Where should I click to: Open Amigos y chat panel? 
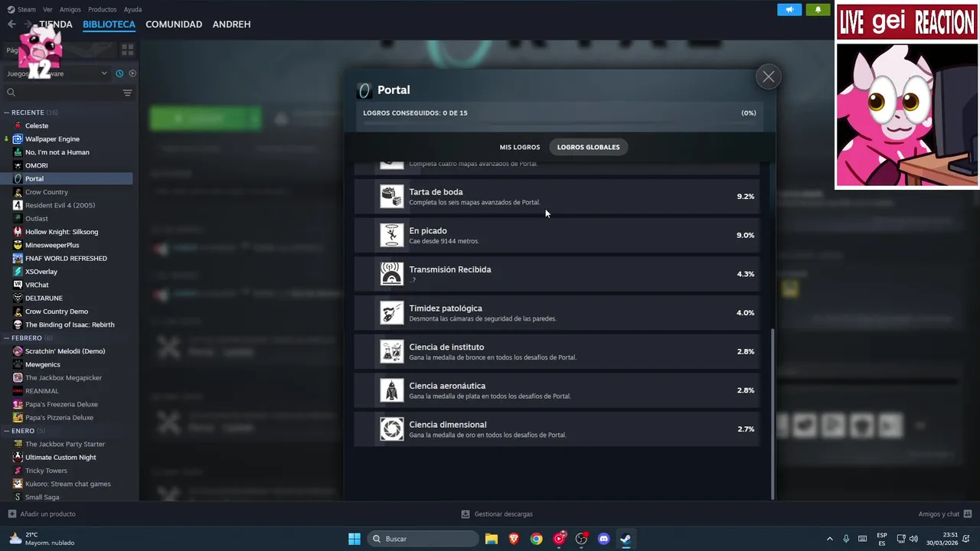[x=945, y=514]
